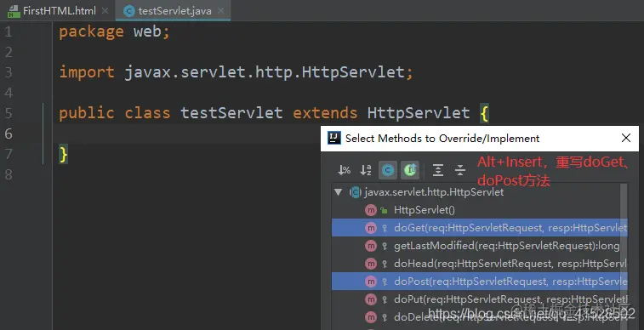Click the protected key icon beside doPost
Viewport: 644px width, 330px height.
pos(385,282)
